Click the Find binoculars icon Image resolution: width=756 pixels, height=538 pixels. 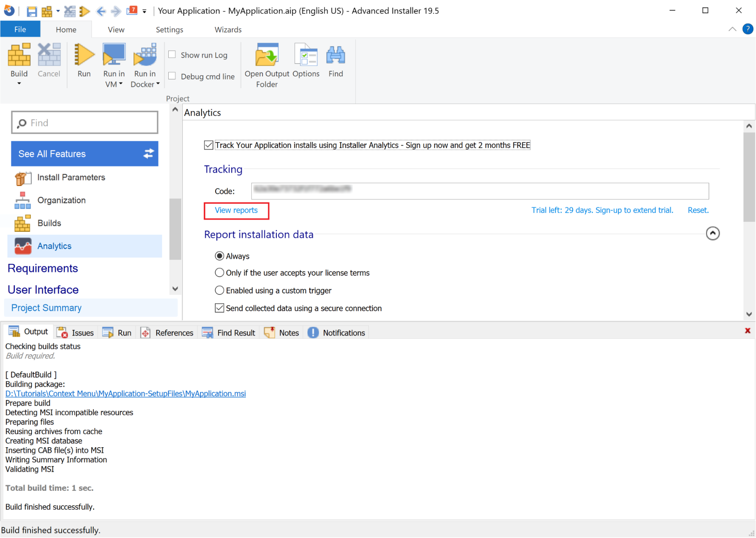coord(335,55)
